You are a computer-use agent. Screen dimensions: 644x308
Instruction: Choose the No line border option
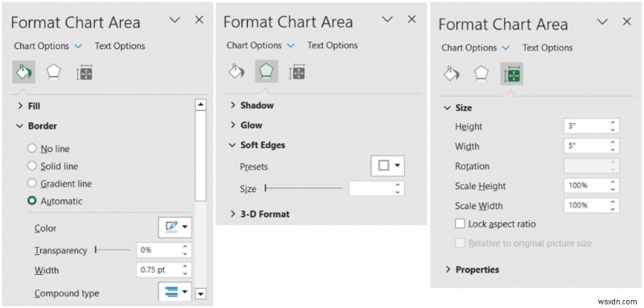[x=48, y=149]
